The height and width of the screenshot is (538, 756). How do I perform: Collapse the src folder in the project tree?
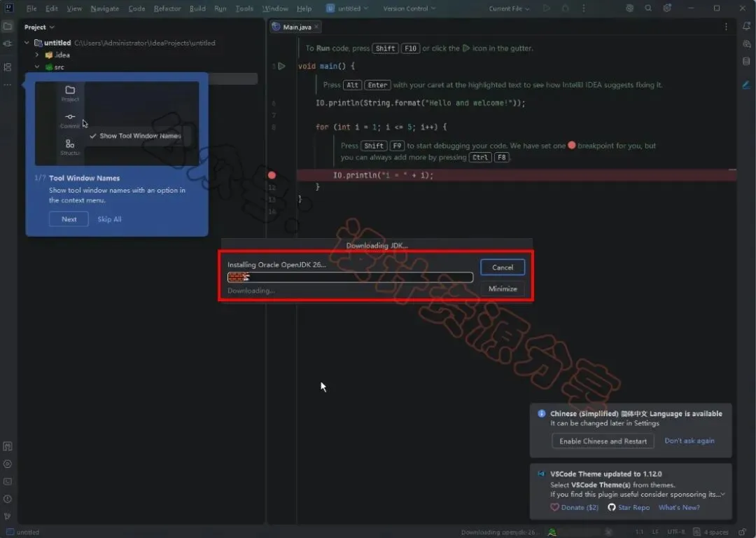(x=37, y=67)
